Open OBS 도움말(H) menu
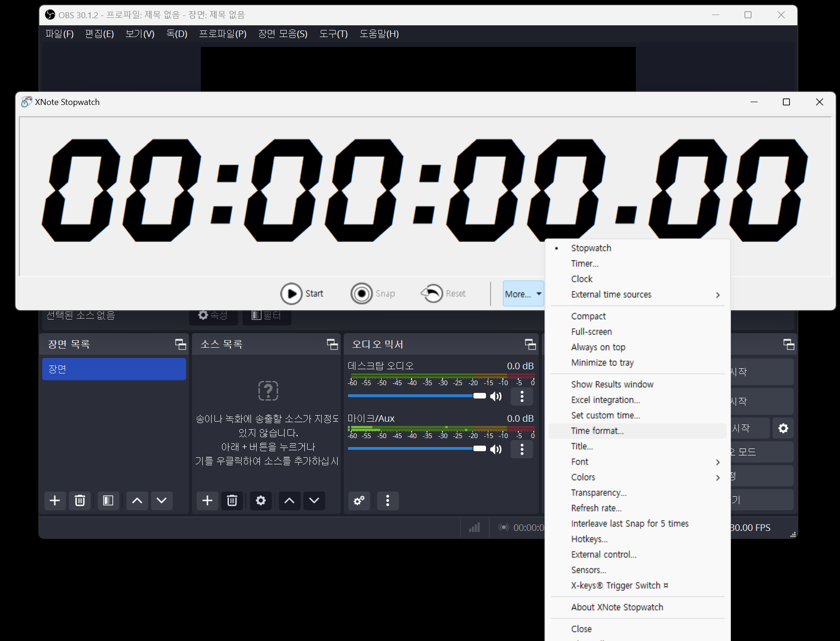840x641 pixels. pos(379,34)
